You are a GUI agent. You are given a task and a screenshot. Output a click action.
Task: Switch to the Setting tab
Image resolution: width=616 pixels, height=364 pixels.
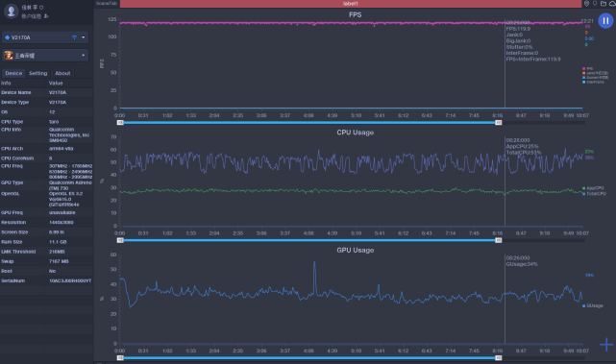click(38, 73)
